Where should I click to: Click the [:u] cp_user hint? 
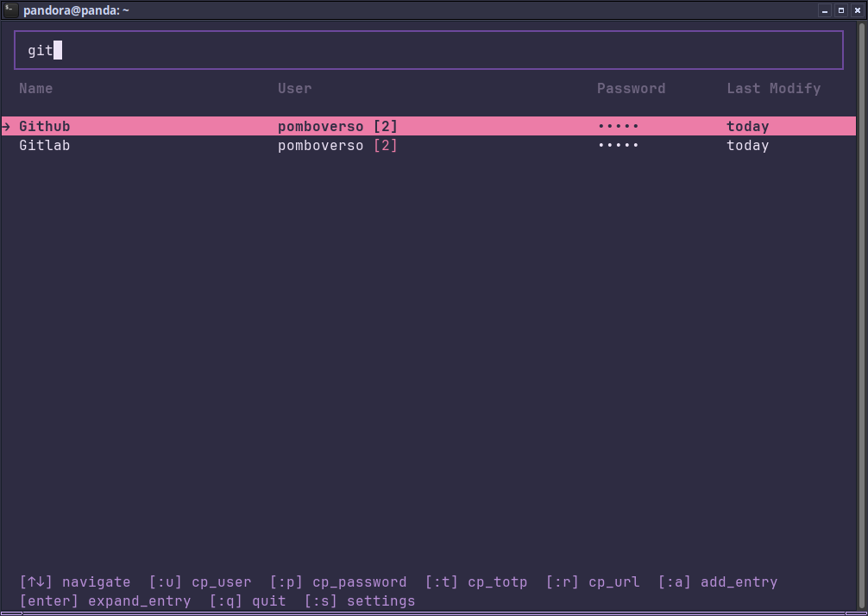pyautogui.click(x=200, y=582)
